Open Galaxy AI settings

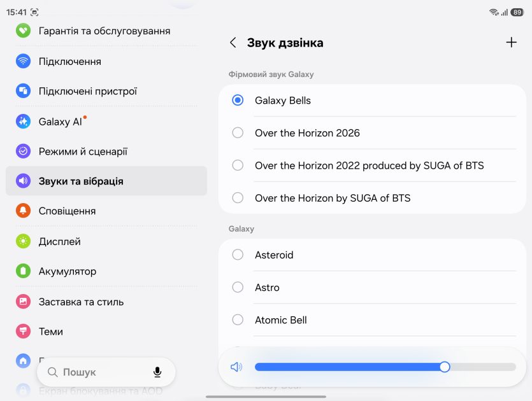pos(106,122)
